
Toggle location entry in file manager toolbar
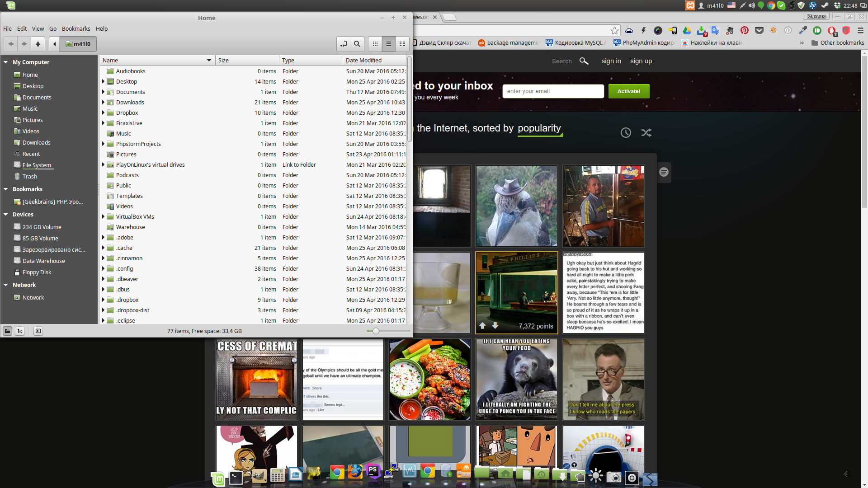pos(344,44)
